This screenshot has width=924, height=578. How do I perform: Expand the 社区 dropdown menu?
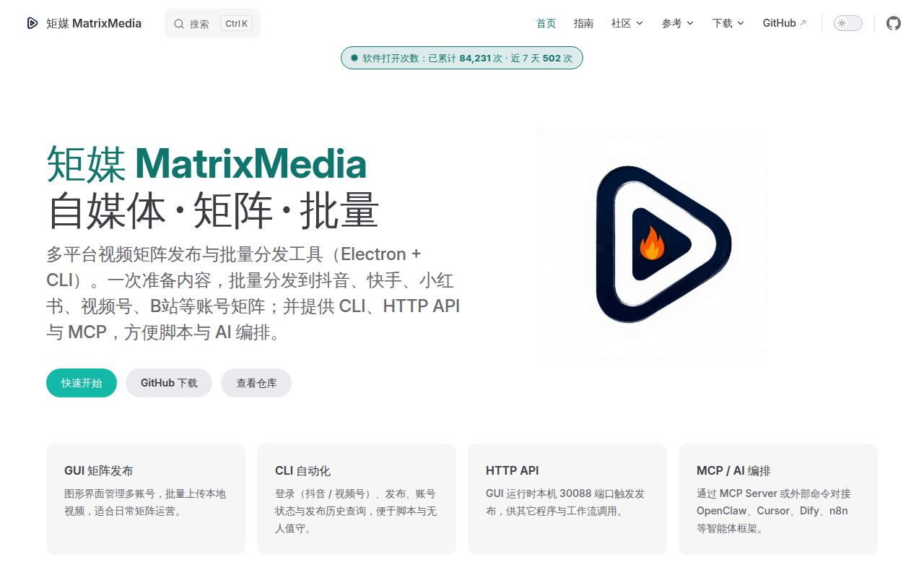click(627, 23)
